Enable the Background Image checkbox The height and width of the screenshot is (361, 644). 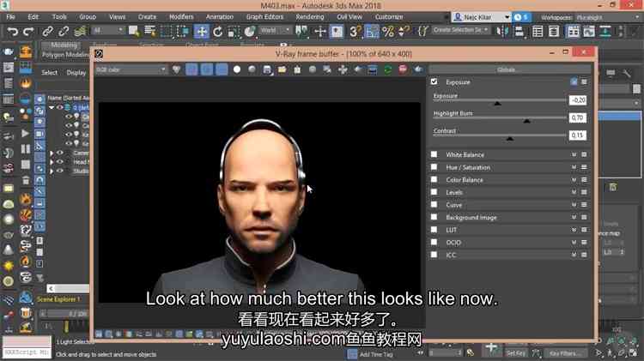coord(434,217)
